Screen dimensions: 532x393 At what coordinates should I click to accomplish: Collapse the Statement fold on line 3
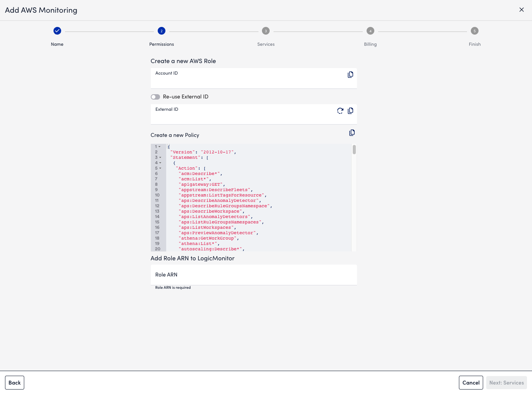pos(160,157)
